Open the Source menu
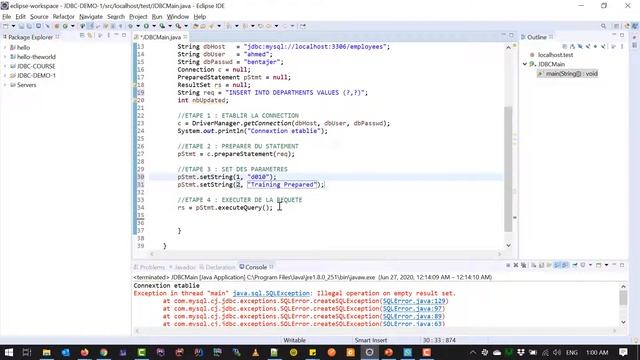 [39, 17]
